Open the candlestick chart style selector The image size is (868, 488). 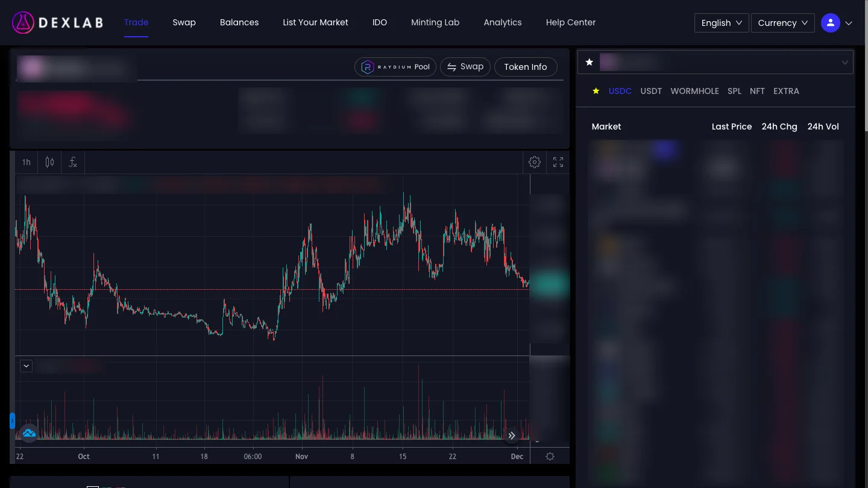pos(49,162)
